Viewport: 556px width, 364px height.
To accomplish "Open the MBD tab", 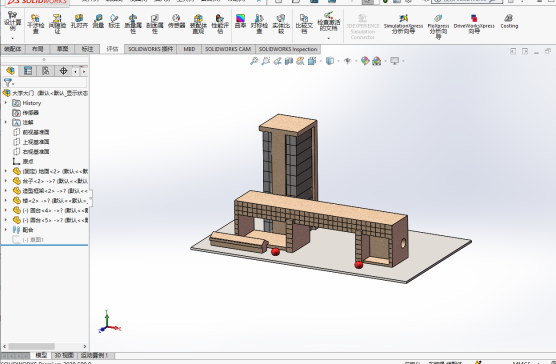I will pyautogui.click(x=189, y=49).
